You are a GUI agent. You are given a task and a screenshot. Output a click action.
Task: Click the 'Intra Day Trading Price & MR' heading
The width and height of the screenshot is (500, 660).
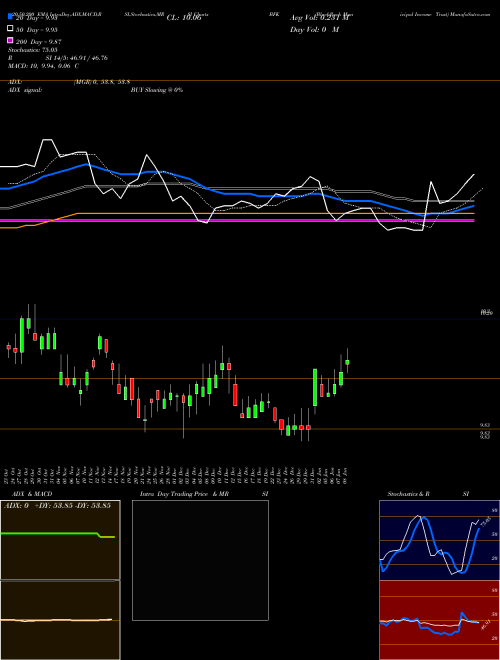(184, 494)
